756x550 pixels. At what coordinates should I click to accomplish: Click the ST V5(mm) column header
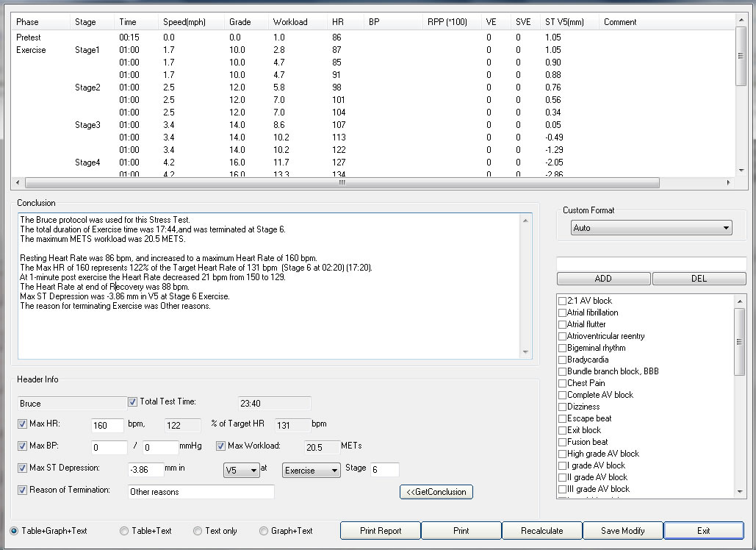[561, 22]
